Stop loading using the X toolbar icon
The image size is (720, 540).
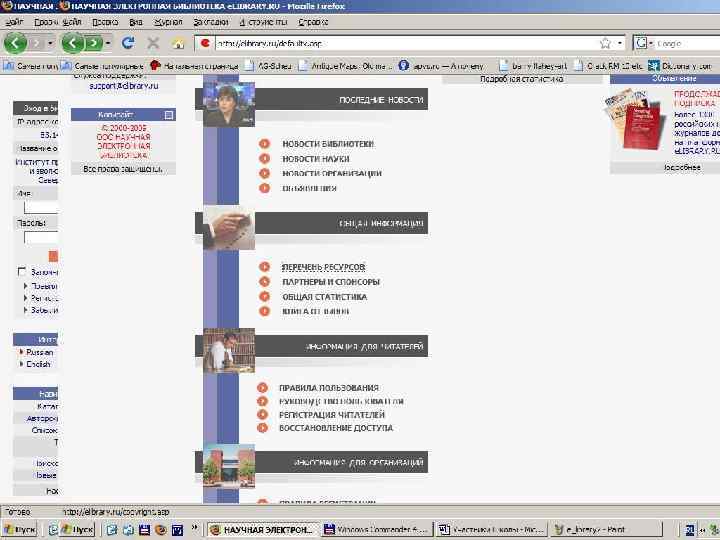[153, 43]
